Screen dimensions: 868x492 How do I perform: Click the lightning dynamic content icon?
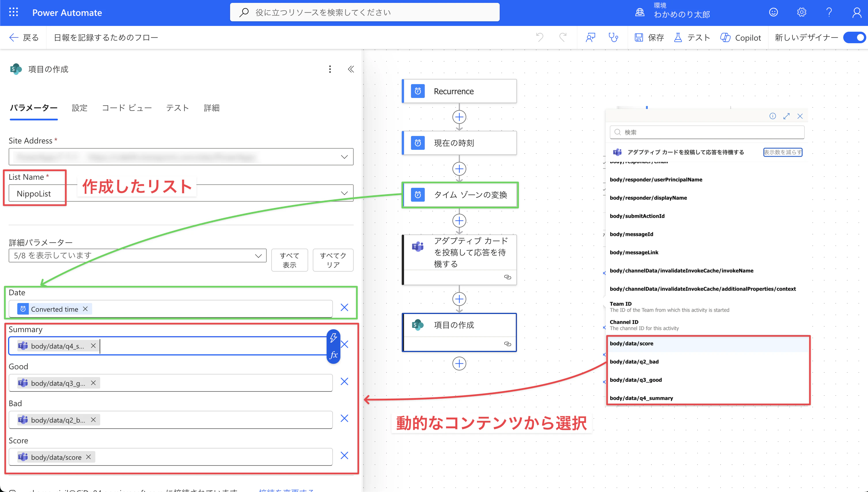[333, 338]
